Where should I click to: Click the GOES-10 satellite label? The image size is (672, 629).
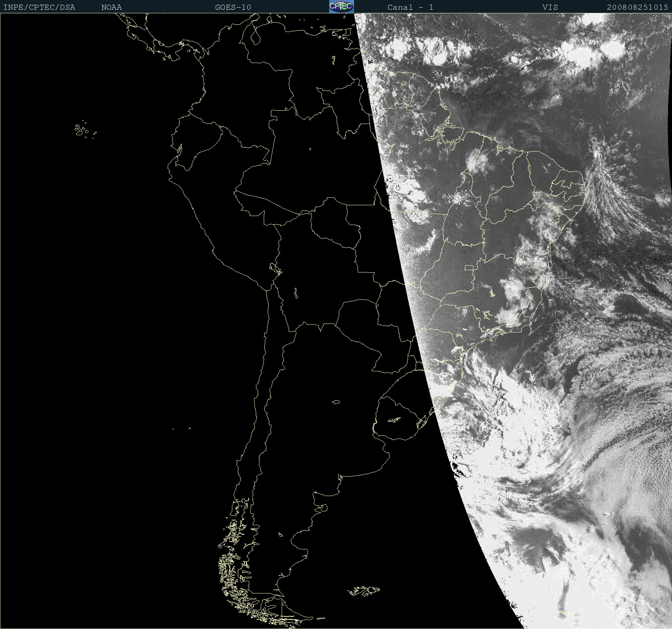[233, 7]
